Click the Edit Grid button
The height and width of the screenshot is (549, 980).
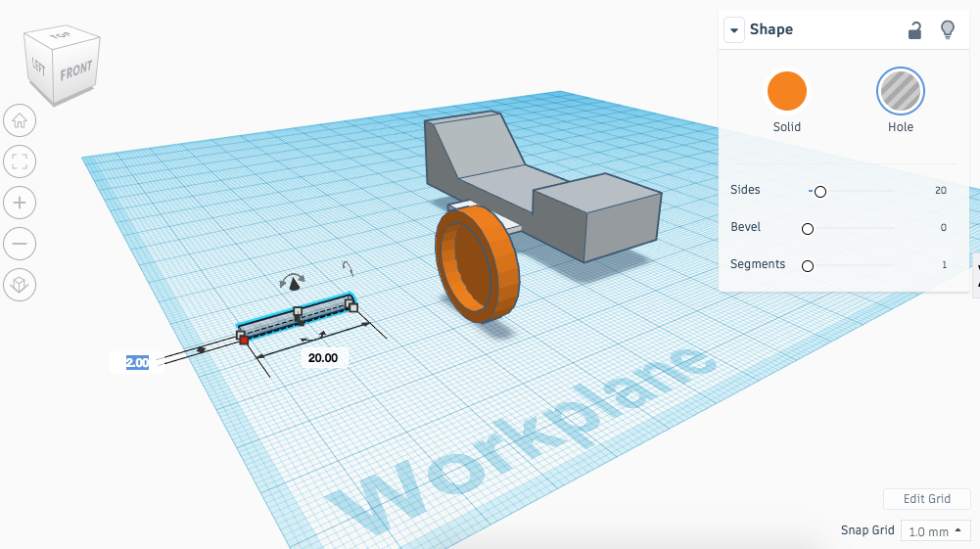click(x=926, y=498)
